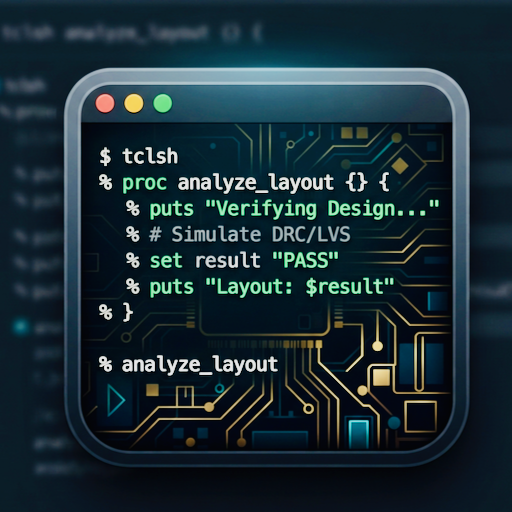Screen dimensions: 512x512
Task: Click the '# Simulate DRC/LVS' comment
Action: (250, 234)
